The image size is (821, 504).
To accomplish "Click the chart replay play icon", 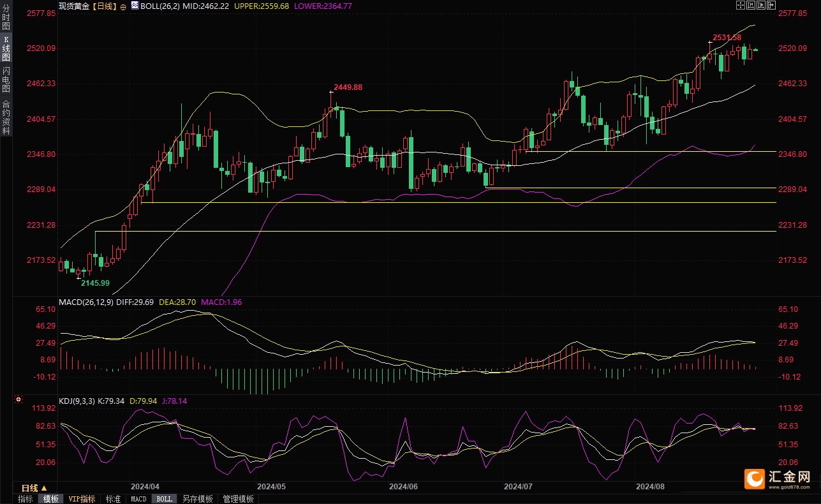I will click(x=761, y=5).
